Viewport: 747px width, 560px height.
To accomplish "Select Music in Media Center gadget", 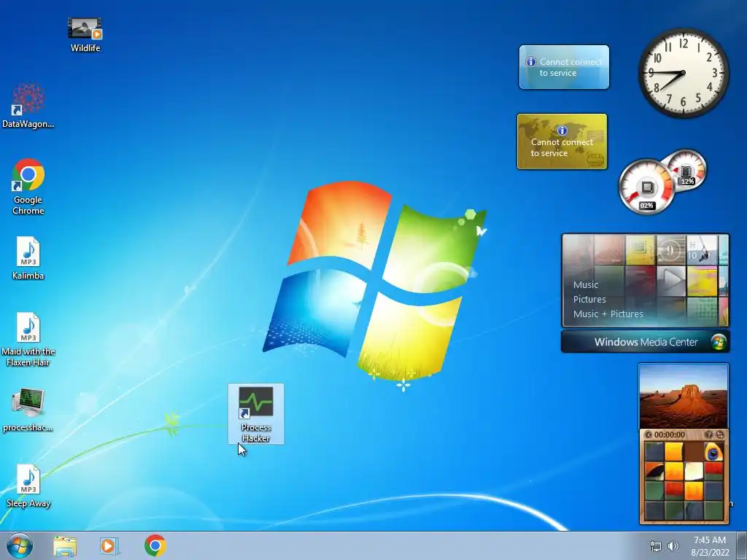I will pos(586,285).
